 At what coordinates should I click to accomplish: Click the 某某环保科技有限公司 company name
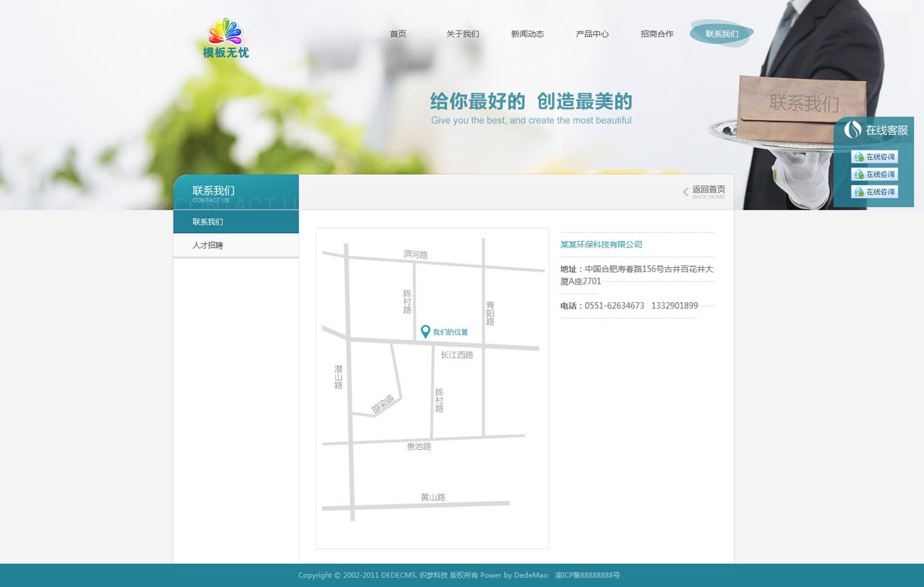(x=601, y=244)
